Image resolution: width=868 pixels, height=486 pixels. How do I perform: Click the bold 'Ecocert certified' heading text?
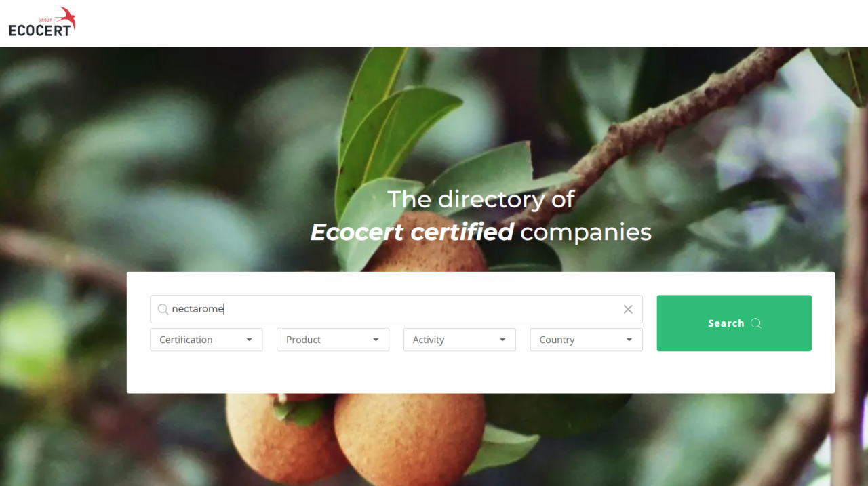click(412, 232)
